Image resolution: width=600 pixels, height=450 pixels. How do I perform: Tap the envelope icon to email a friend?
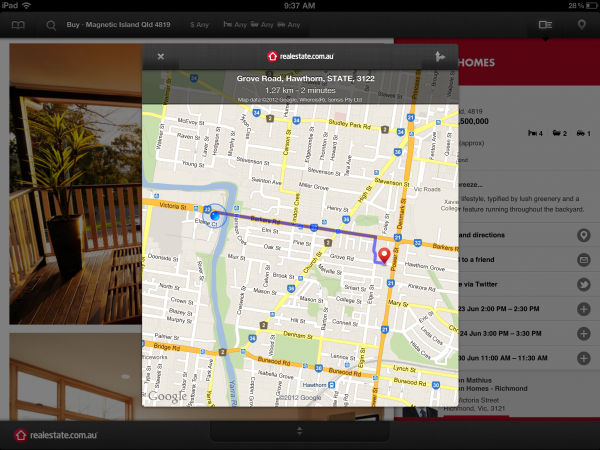point(584,260)
